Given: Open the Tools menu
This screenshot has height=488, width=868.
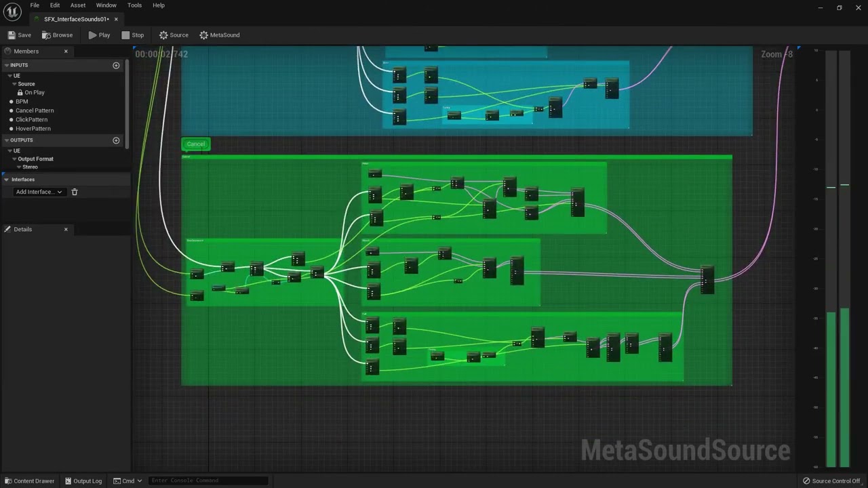Looking at the screenshot, I should pos(134,5).
